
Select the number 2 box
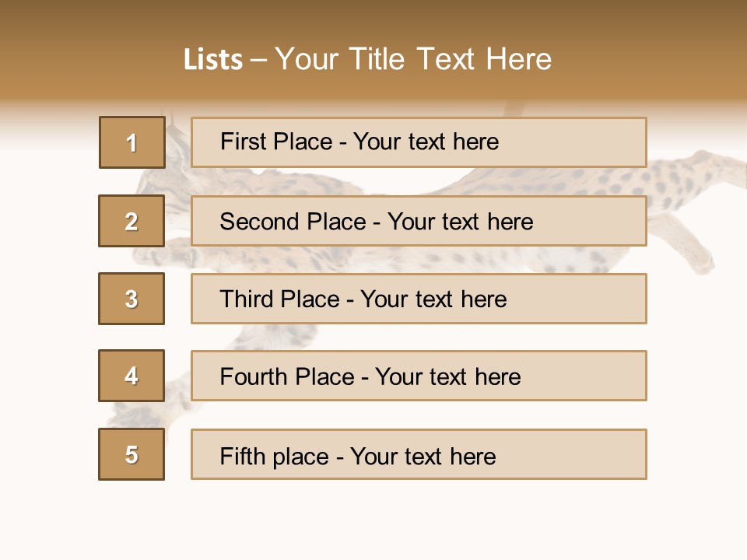coord(132,221)
